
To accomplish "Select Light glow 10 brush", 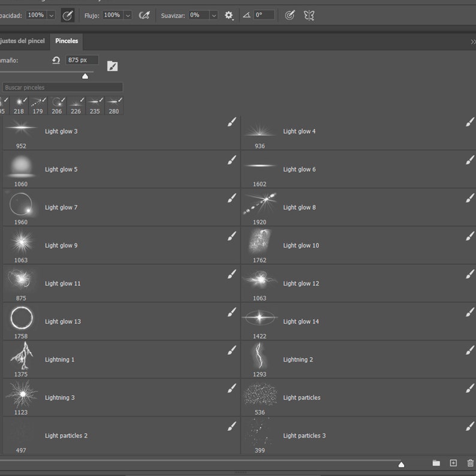I will coord(358,245).
